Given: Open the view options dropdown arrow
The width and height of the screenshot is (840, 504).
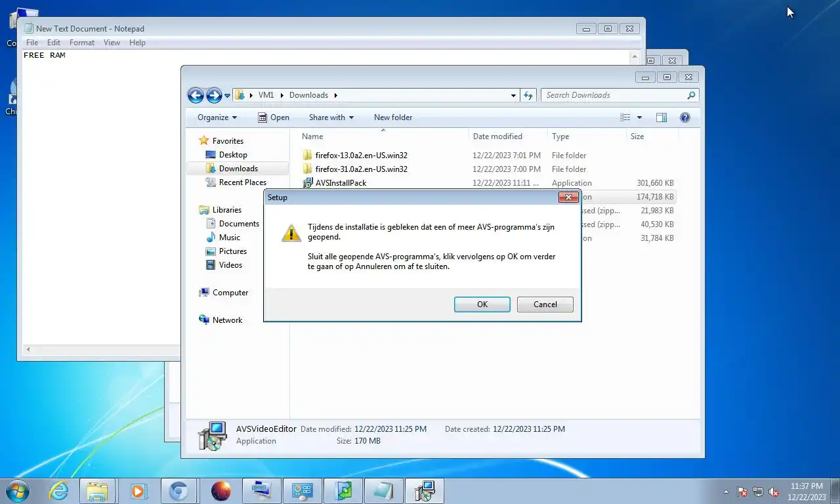Looking at the screenshot, I should pyautogui.click(x=639, y=117).
